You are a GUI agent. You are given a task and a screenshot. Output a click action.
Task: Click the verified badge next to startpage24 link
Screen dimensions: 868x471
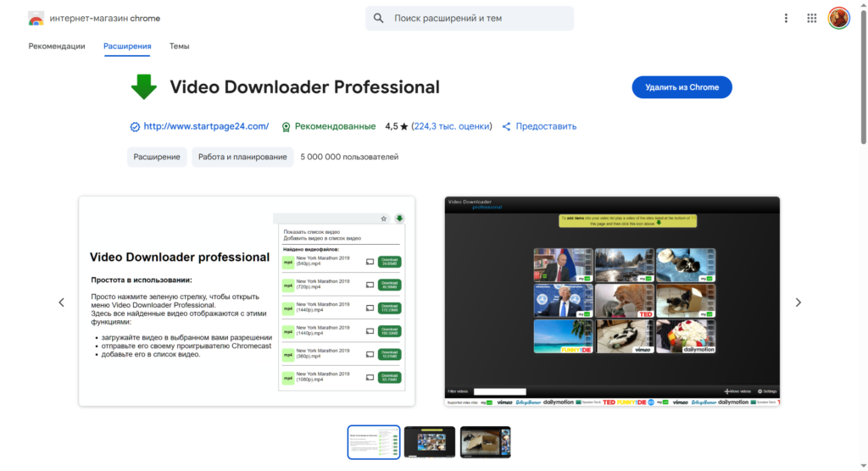pos(135,127)
